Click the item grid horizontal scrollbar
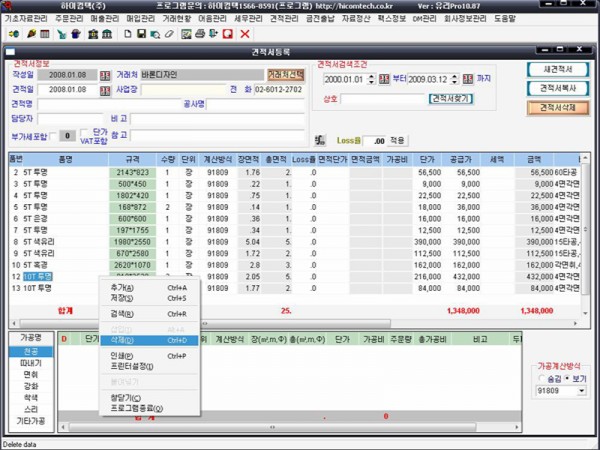Screen dimensions: 600x450 pyautogui.click(x=294, y=323)
